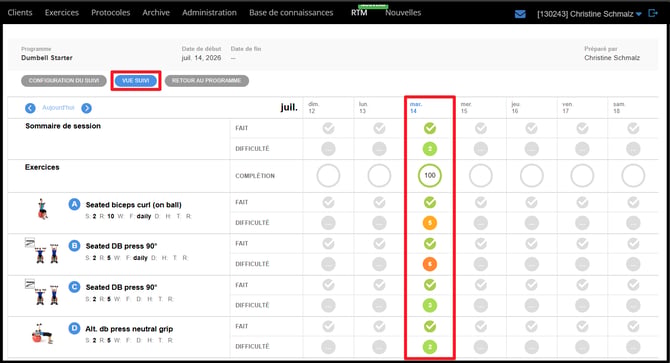This screenshot has width=670, height=363.
Task: Open Alt. db press neutral grip thumbnail
Action: pos(42,334)
